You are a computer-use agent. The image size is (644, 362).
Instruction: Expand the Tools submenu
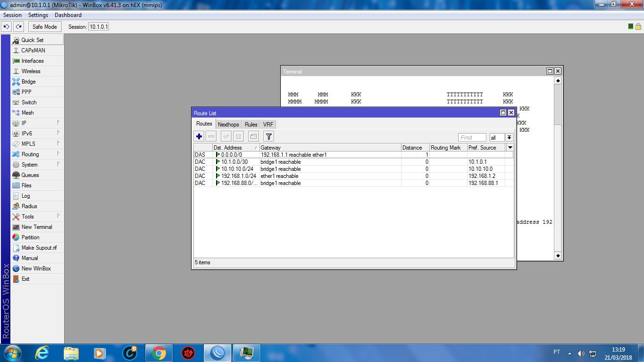[x=37, y=217]
